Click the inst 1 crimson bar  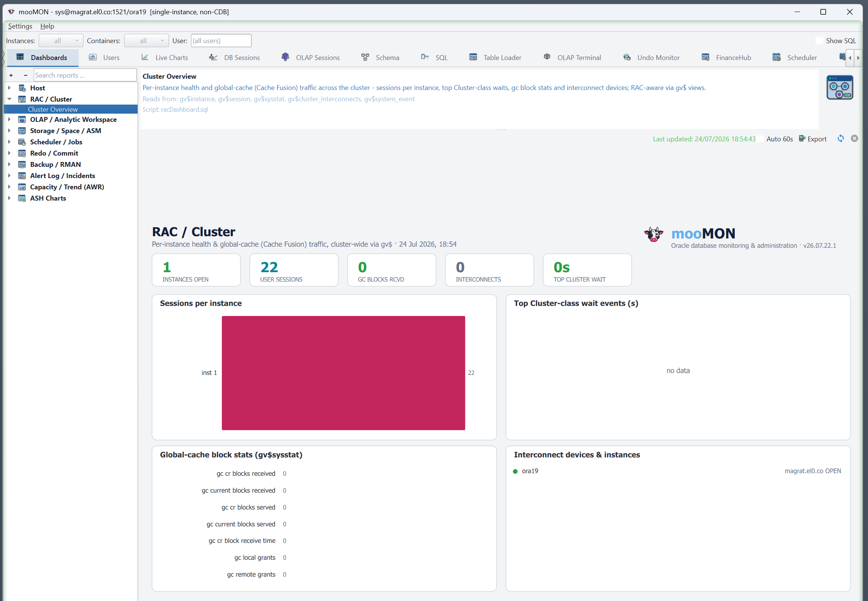(343, 373)
